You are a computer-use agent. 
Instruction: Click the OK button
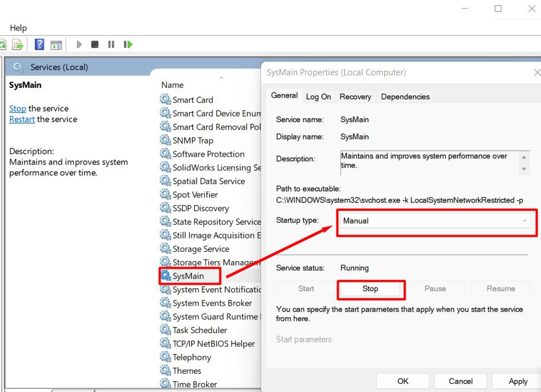point(403,381)
